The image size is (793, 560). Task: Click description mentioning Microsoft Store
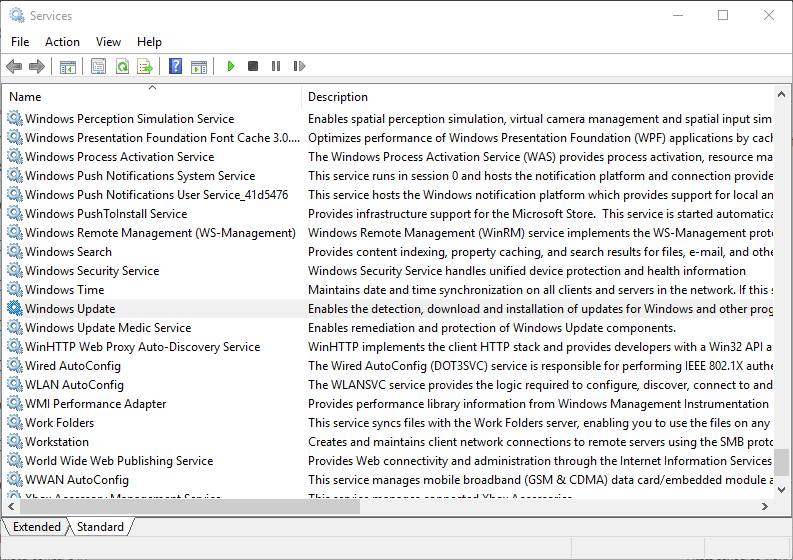pos(540,213)
